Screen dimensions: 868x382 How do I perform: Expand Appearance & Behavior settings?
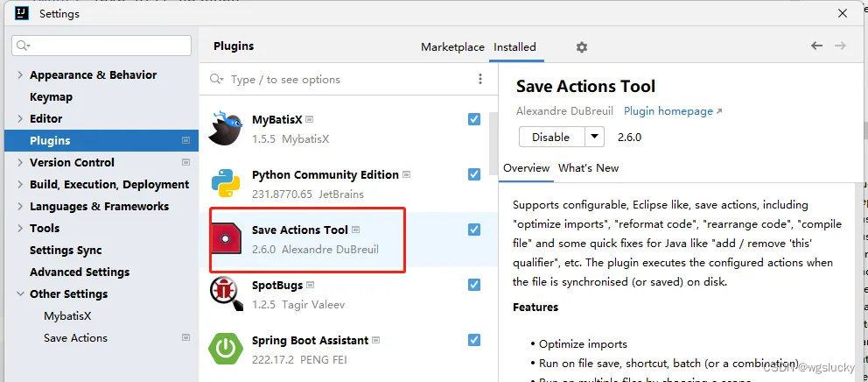[x=20, y=74]
